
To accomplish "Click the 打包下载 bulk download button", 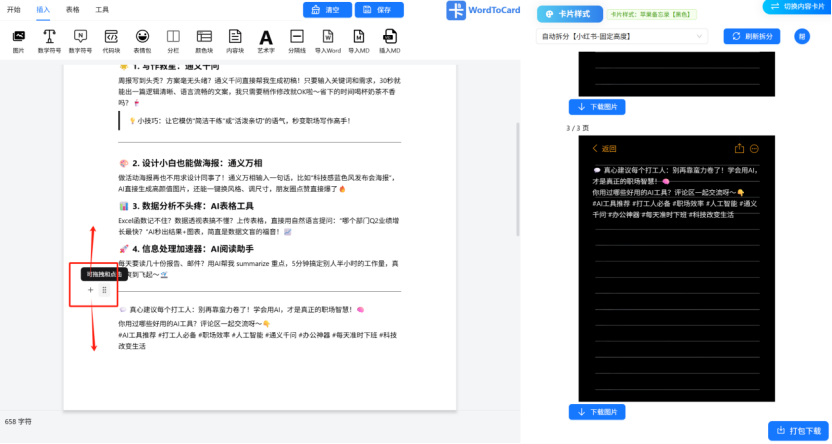I will 798,431.
